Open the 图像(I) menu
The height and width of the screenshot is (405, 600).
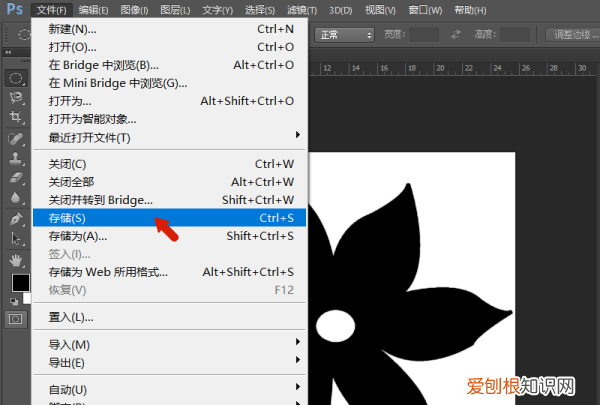(x=134, y=10)
